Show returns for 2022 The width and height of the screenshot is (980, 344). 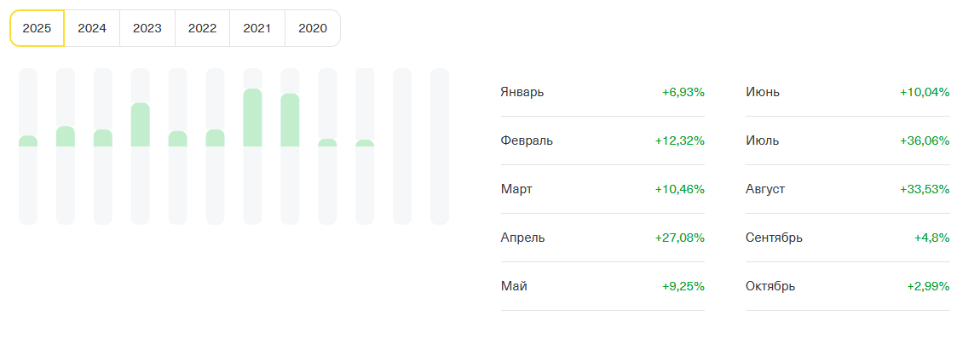tap(202, 28)
